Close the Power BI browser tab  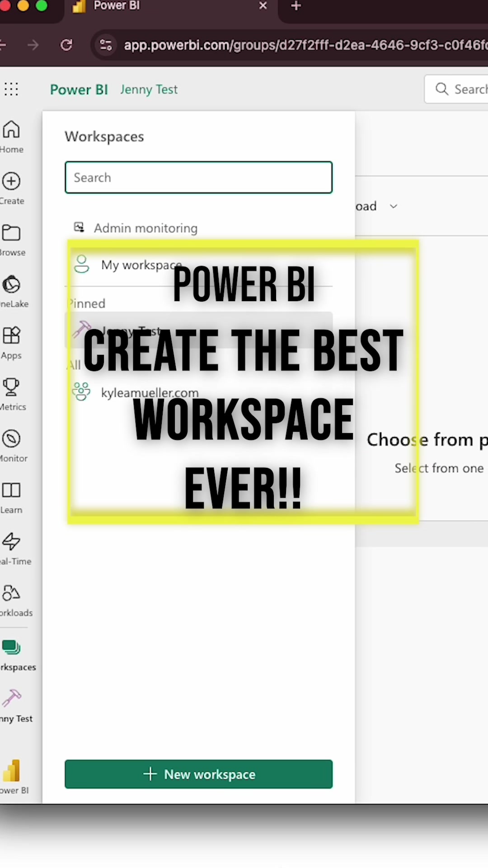263,6
